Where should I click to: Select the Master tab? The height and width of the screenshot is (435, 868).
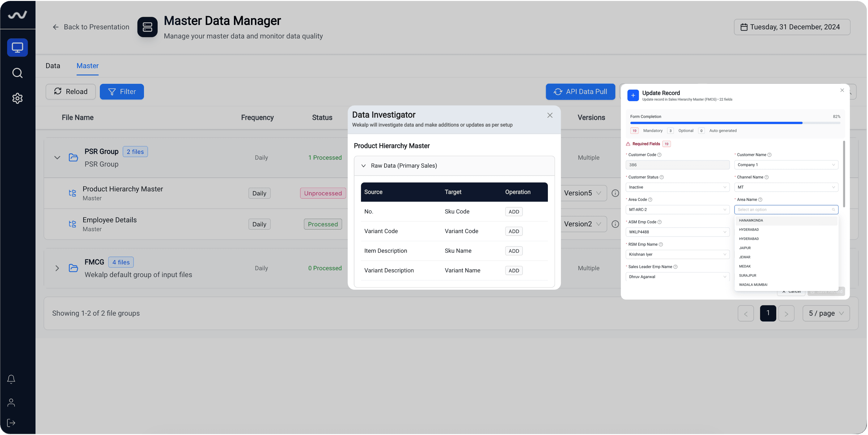click(88, 66)
